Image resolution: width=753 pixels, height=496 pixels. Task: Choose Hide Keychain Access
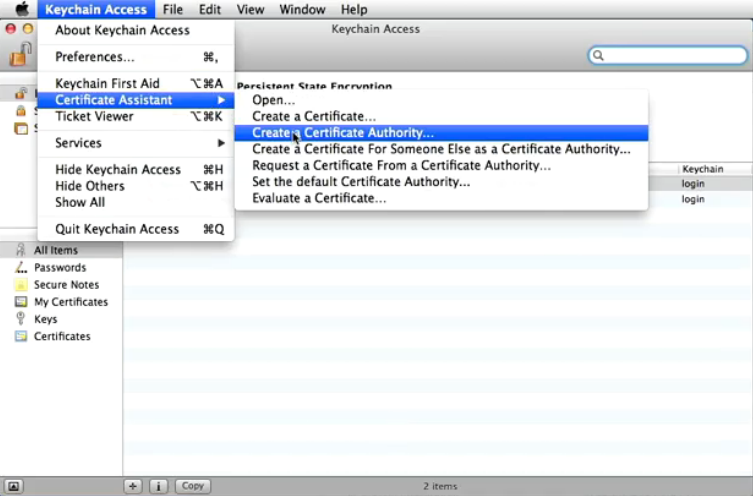pos(136,169)
